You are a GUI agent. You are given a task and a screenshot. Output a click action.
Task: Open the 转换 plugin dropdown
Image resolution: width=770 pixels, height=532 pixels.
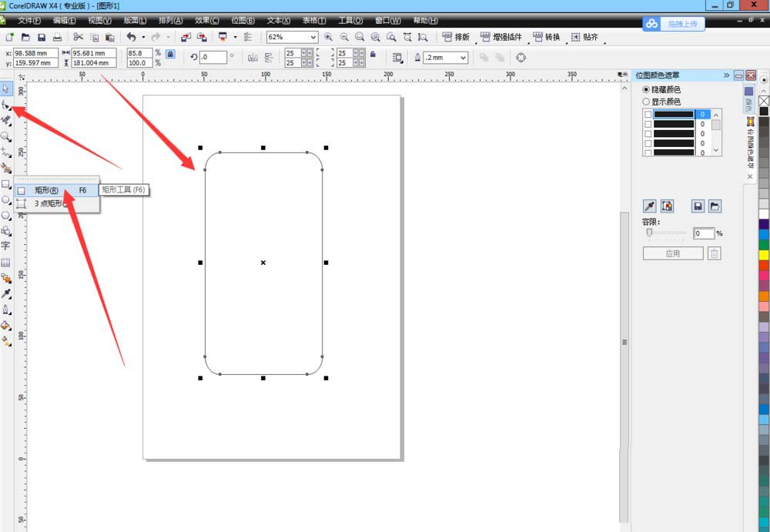(547, 37)
